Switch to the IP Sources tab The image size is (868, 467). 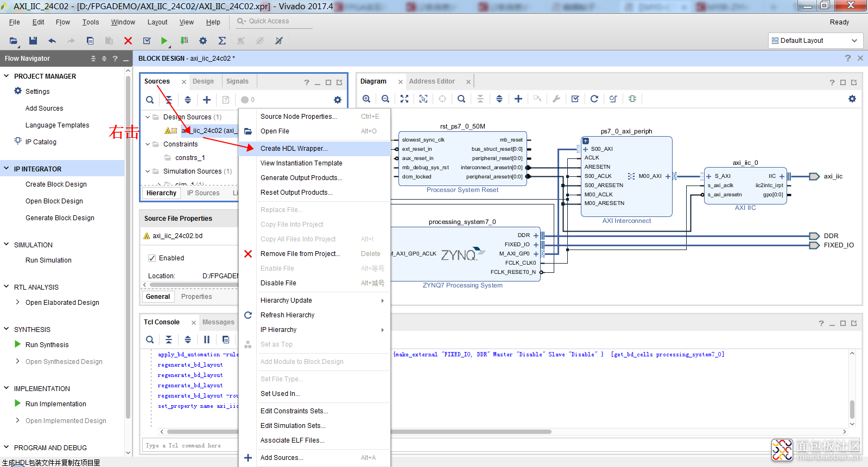click(x=204, y=193)
